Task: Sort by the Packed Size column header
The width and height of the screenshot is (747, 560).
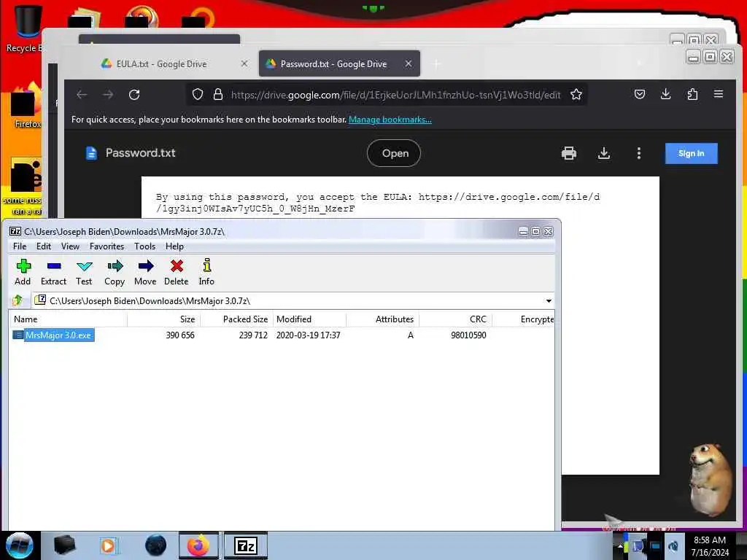Action: [x=237, y=319]
